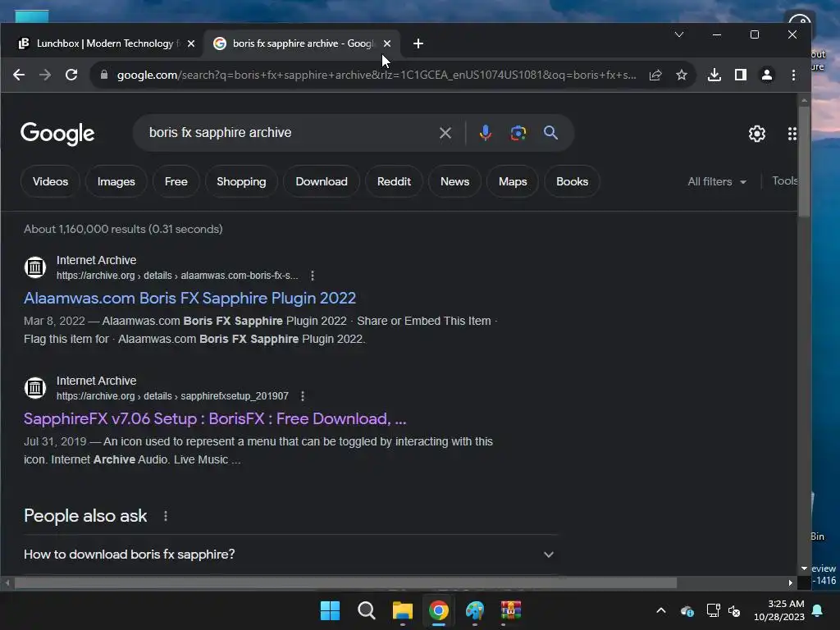Open Chrome downloads tray
Viewport: 840px width, 630px height.
[714, 75]
